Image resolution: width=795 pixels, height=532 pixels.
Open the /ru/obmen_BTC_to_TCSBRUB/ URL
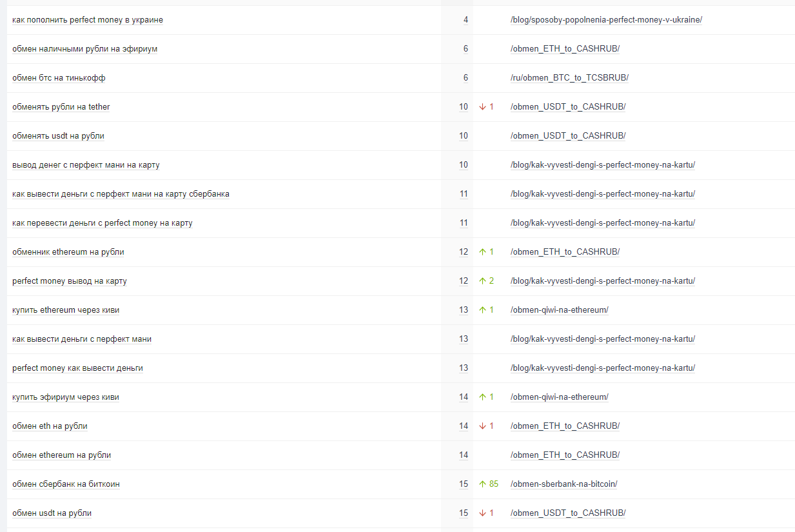569,78
